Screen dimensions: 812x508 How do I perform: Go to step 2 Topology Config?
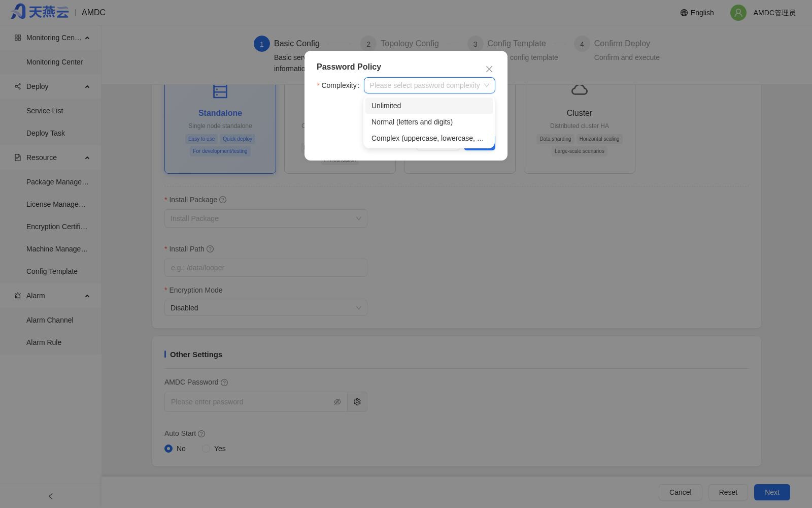point(400,44)
